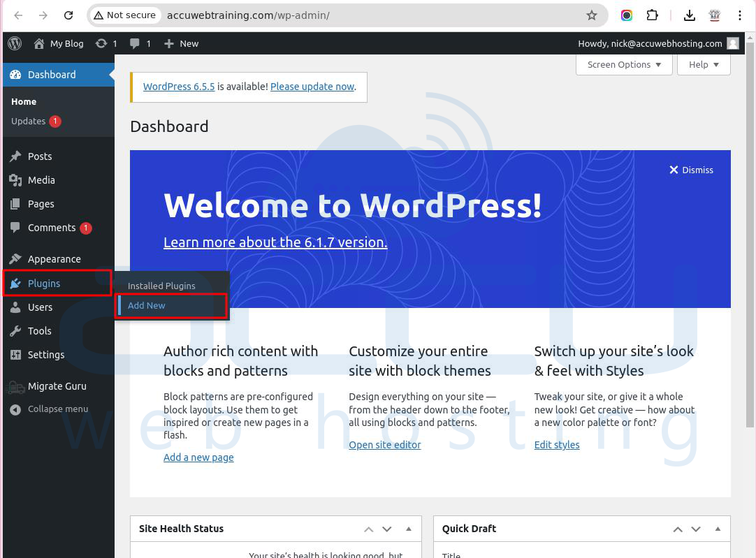Move Quick Draft panel down

pyautogui.click(x=696, y=529)
